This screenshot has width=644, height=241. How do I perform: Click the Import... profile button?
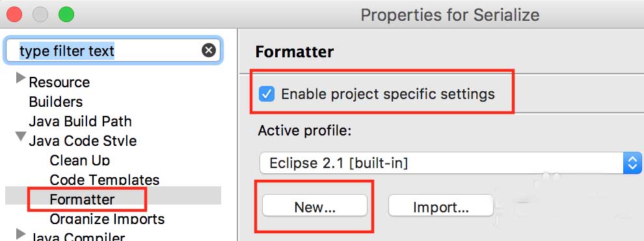pyautogui.click(x=440, y=206)
